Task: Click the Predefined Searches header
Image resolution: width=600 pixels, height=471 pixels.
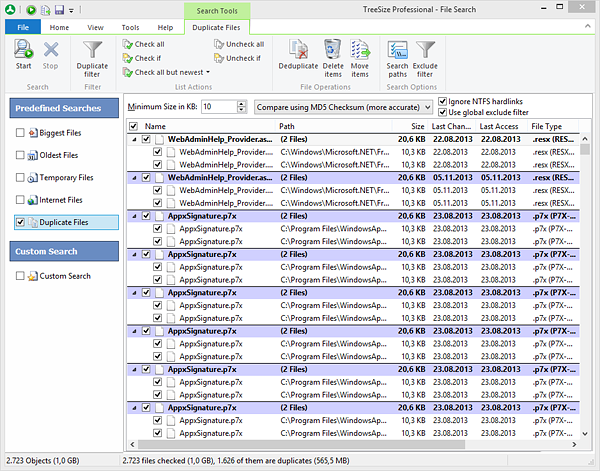Action: [64, 108]
